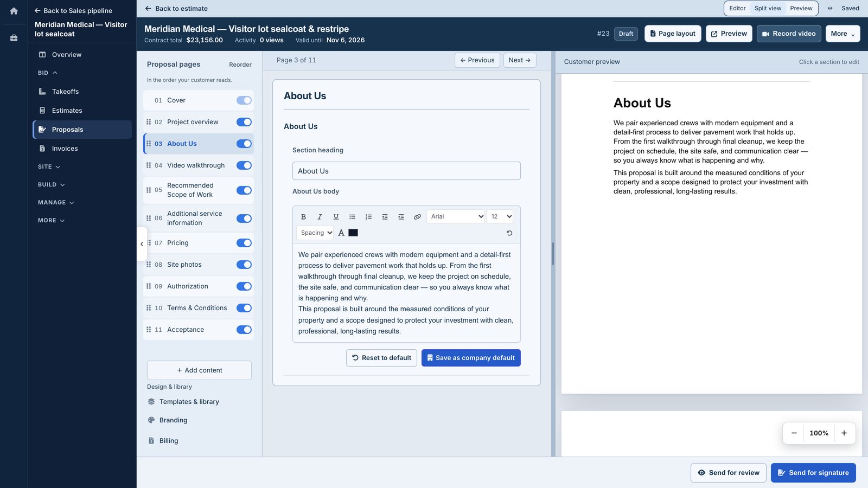Toggle the Terms & Conditions page switch
Viewport: 868px width, 488px height.
tap(244, 308)
